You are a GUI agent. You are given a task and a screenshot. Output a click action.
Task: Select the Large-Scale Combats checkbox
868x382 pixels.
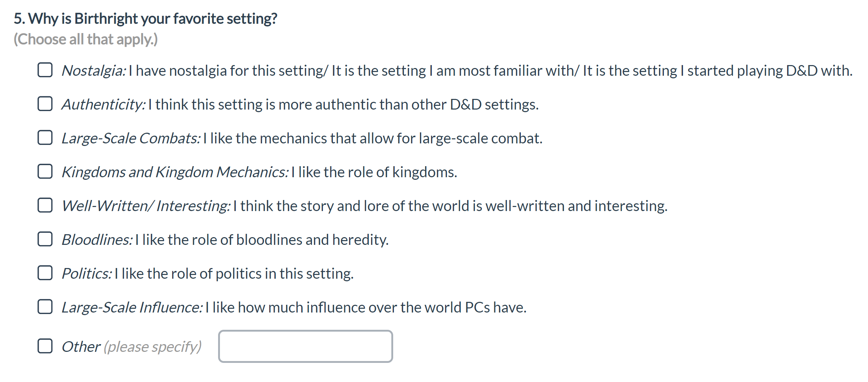45,138
